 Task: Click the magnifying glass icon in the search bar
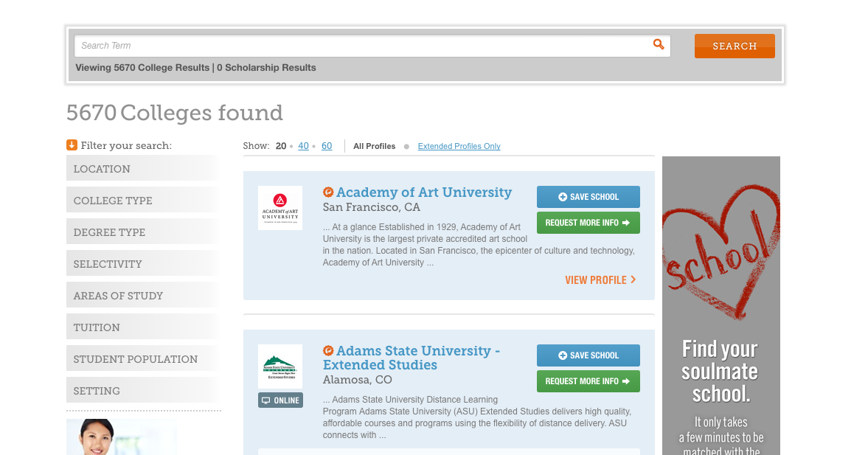[x=659, y=44]
